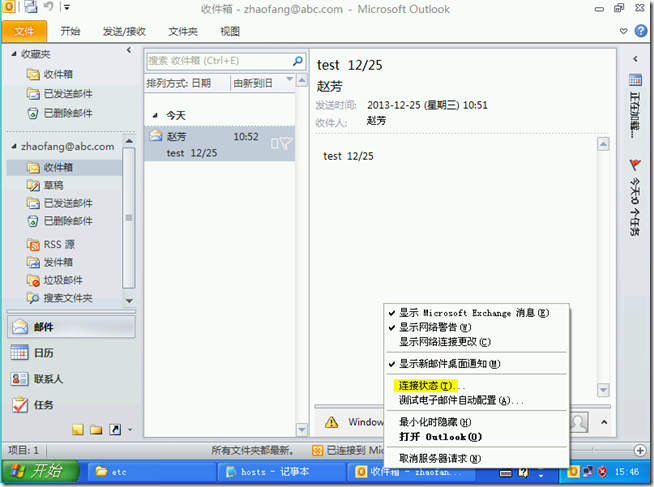This screenshot has height=487, width=654.
Task: Flag the 赵芳 message for follow-up
Action: pos(286,143)
